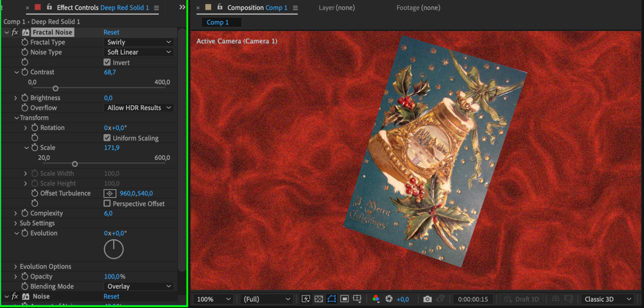Open the Show Channel and color management icon
The width and height of the screenshot is (644, 308).
coord(376,299)
